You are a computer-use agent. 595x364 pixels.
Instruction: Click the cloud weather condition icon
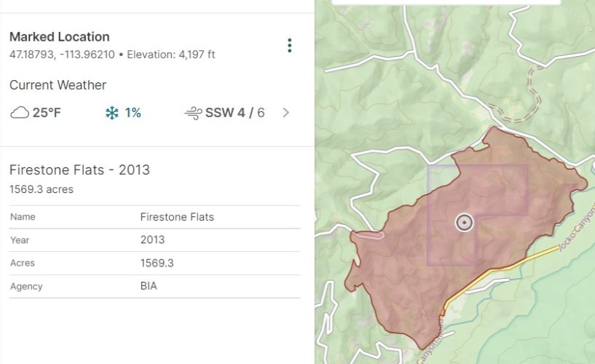coord(20,113)
